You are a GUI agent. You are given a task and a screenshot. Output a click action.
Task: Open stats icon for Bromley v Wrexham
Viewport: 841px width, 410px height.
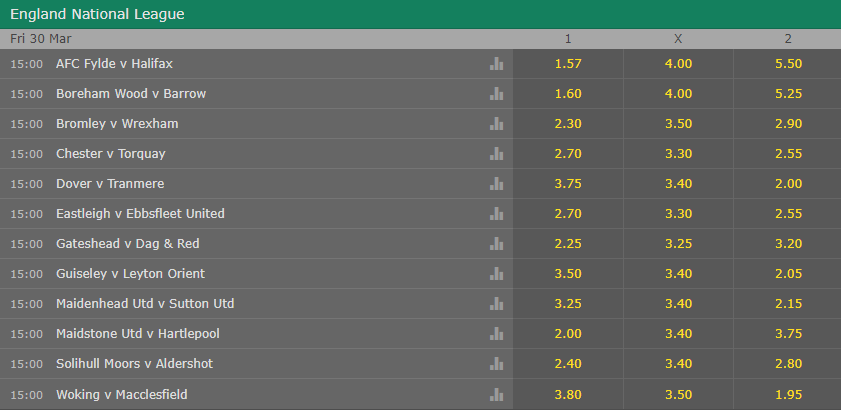496,124
